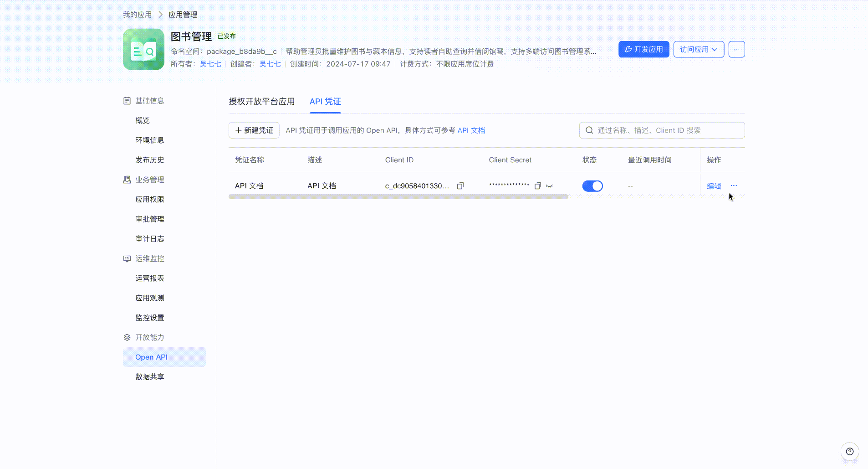Reveal the hidden Client Secret
This screenshot has width=868, height=469.
pyautogui.click(x=550, y=186)
